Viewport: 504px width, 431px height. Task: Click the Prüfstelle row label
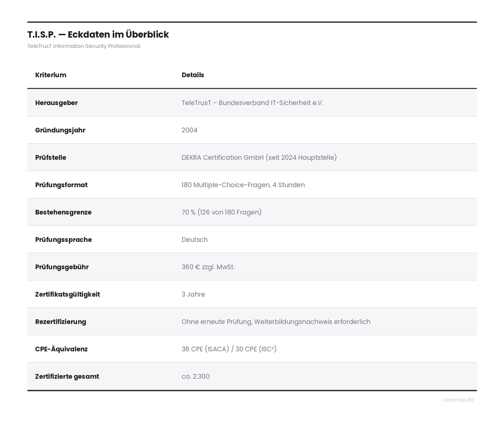(51, 158)
